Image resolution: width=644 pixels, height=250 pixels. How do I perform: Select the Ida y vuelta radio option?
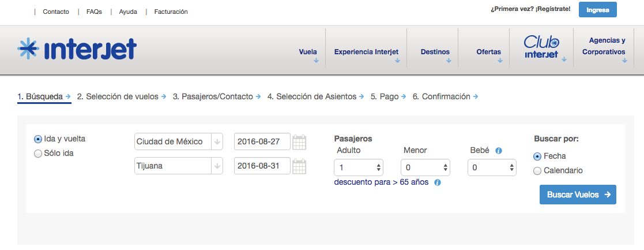[x=38, y=139]
